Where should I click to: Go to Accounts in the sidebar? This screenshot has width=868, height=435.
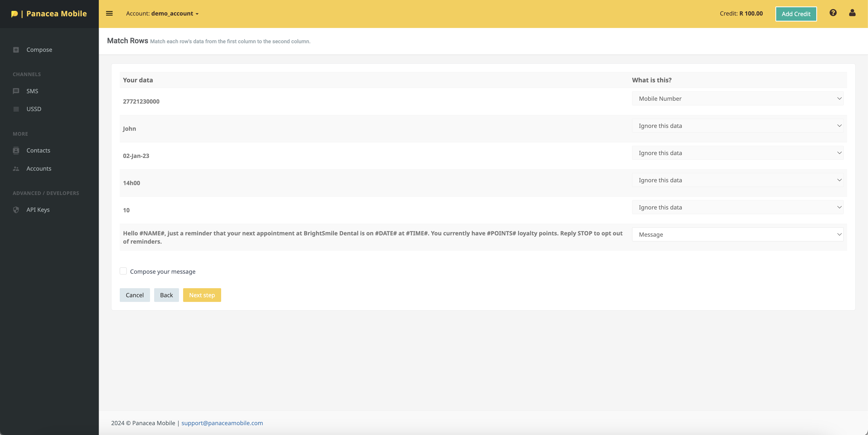point(39,169)
